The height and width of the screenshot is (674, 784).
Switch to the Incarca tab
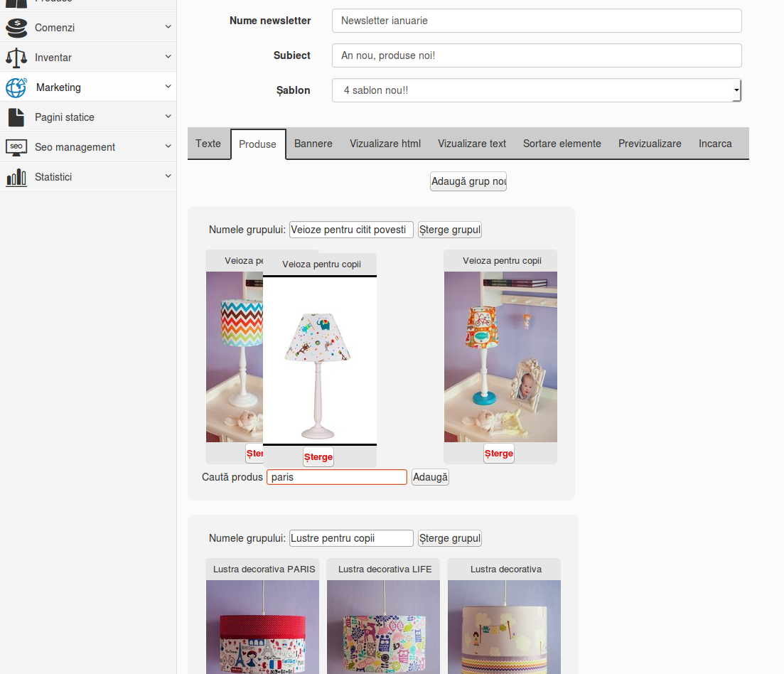coord(715,144)
